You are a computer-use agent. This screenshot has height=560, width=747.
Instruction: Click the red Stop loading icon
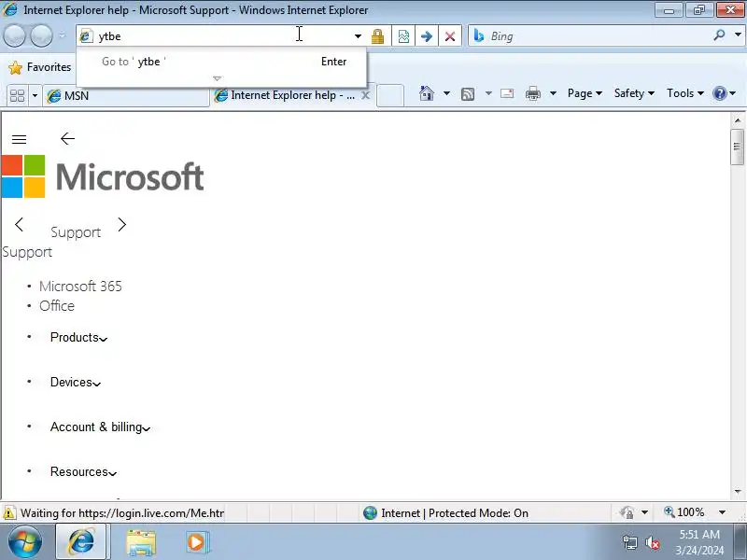coord(450,36)
